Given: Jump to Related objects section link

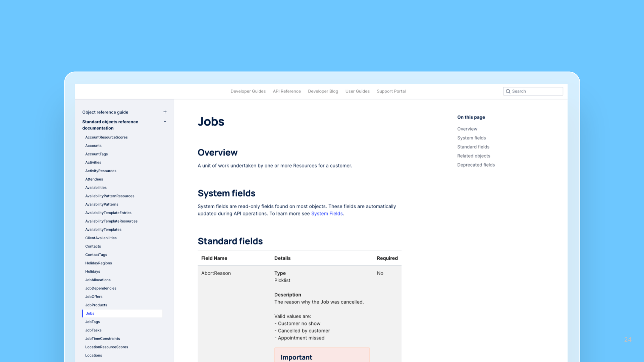Looking at the screenshot, I should [x=474, y=156].
